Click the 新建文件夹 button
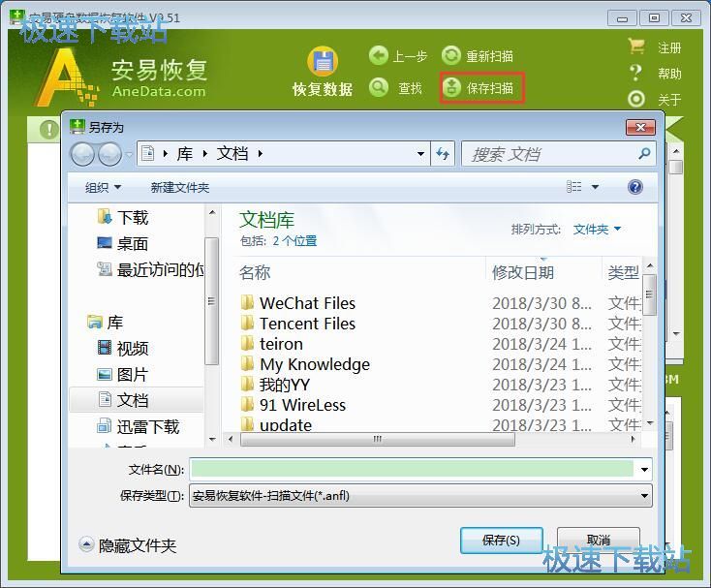Image resolution: width=711 pixels, height=588 pixels. 180,187
